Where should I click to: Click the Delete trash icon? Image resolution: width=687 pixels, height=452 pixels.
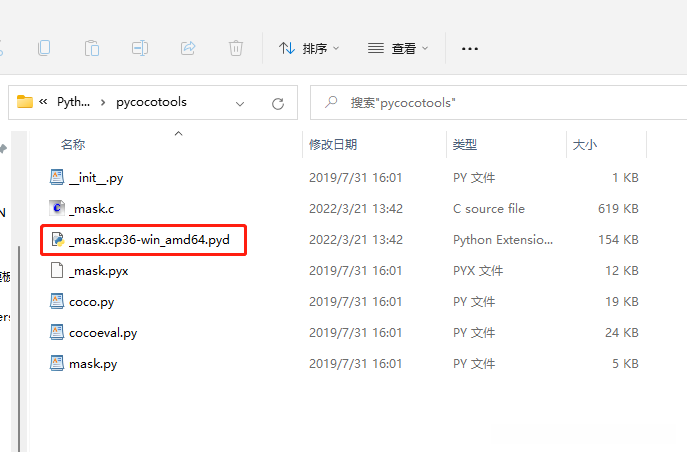(236, 48)
